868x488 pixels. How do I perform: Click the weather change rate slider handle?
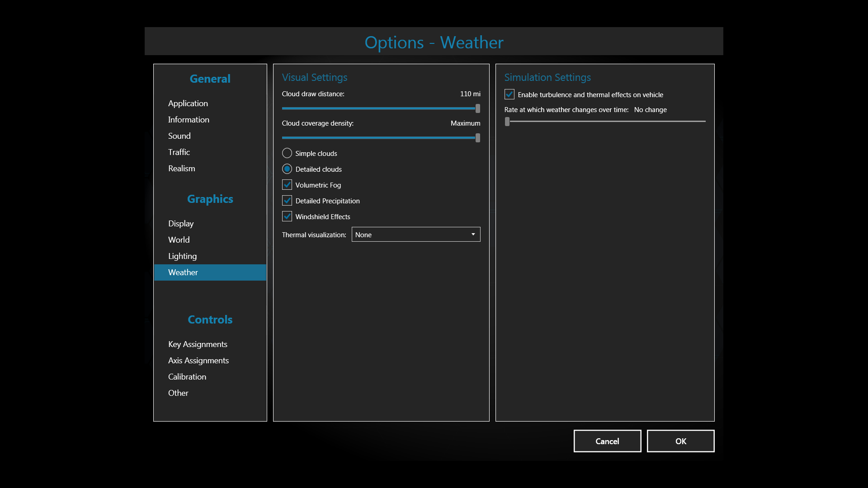[507, 122]
